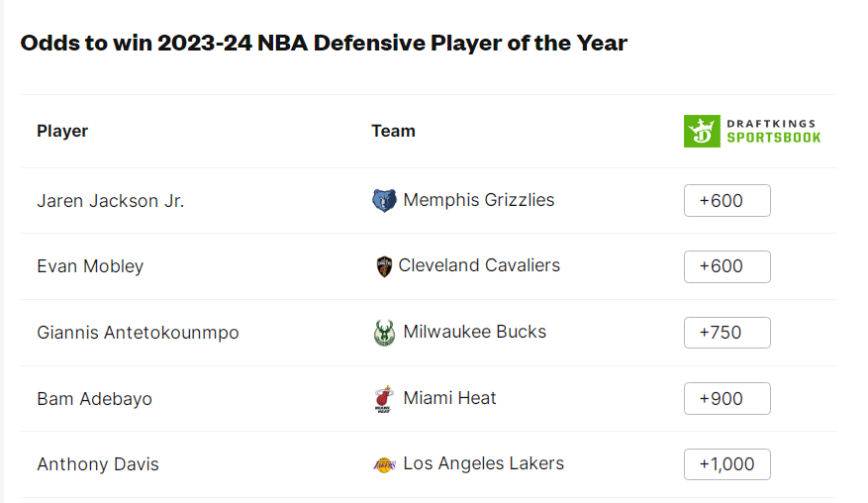Click the Player column header

pos(62,131)
